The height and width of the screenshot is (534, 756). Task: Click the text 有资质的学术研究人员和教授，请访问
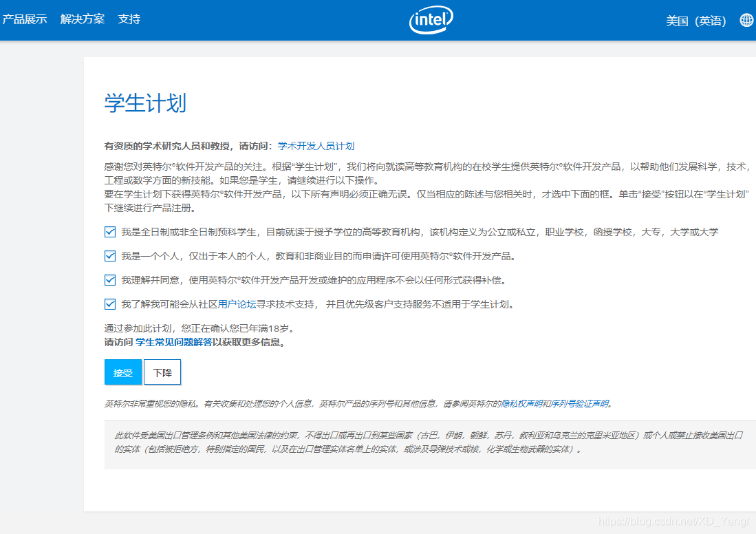coord(188,146)
